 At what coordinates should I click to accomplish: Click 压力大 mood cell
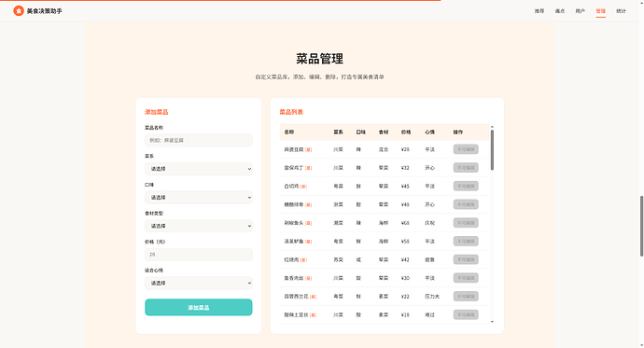[x=432, y=297]
